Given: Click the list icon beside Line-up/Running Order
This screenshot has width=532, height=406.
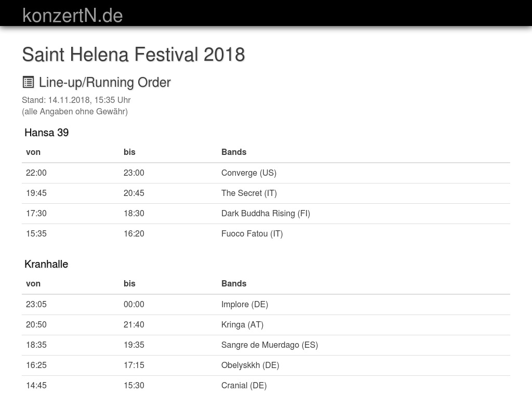Looking at the screenshot, I should (28, 82).
